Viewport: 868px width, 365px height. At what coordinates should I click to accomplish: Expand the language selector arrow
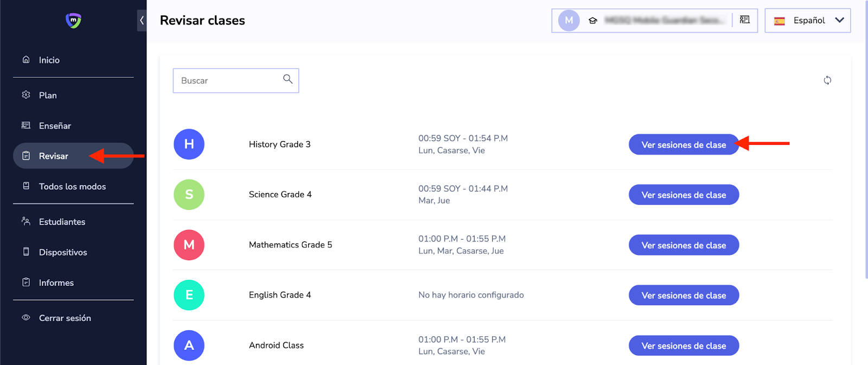tap(839, 20)
